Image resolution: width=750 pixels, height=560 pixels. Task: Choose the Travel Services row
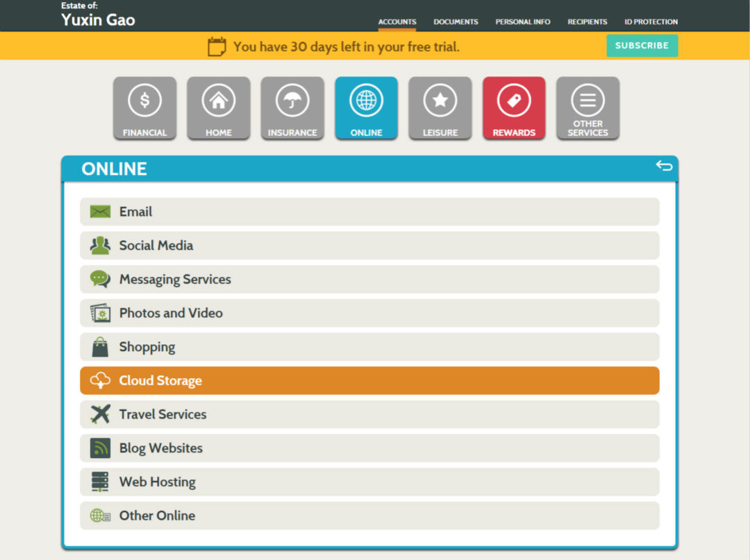click(369, 414)
